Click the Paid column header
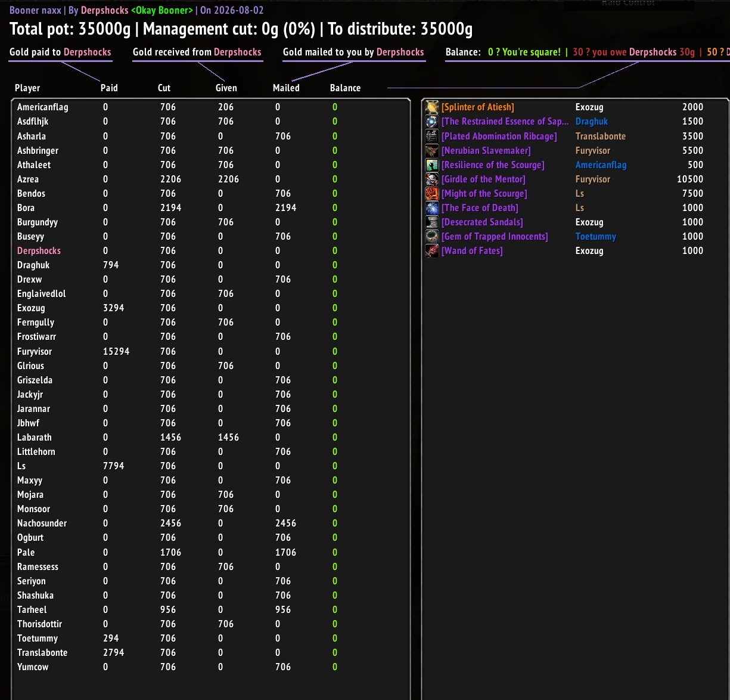Screen dimensions: 730x700 (109, 88)
